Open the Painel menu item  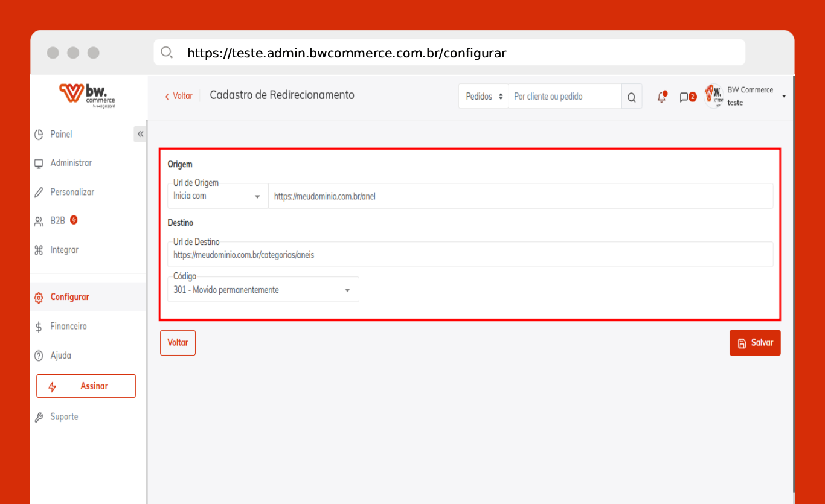[x=61, y=134]
